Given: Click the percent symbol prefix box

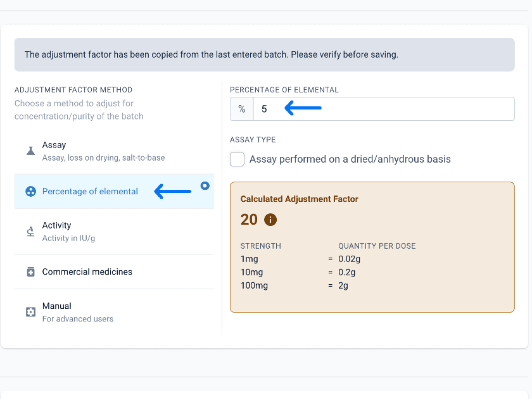Looking at the screenshot, I should point(241,109).
